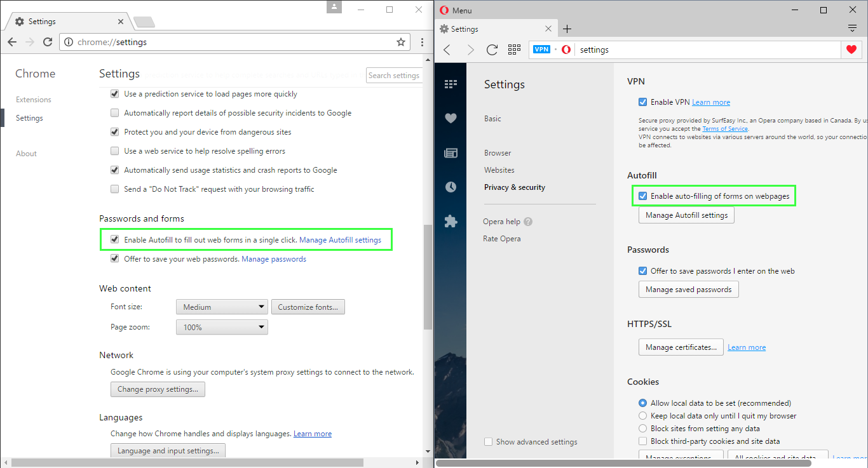
Task: Click Chrome's reload page icon
Action: 48,42
